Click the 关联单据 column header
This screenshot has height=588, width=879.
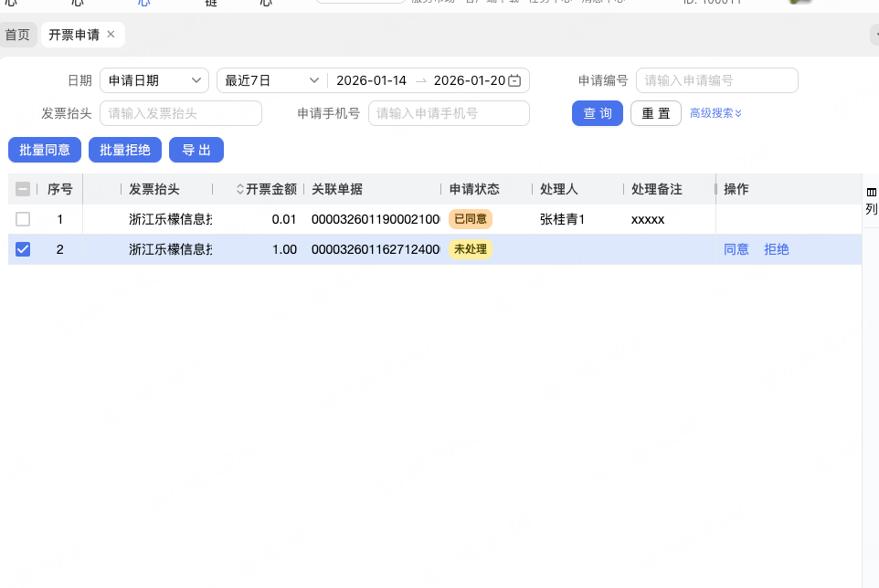pyautogui.click(x=337, y=189)
